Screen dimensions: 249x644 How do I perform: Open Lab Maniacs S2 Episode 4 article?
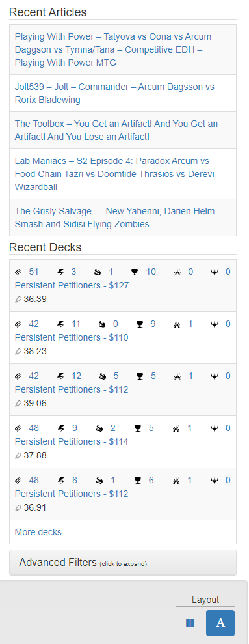click(x=114, y=174)
